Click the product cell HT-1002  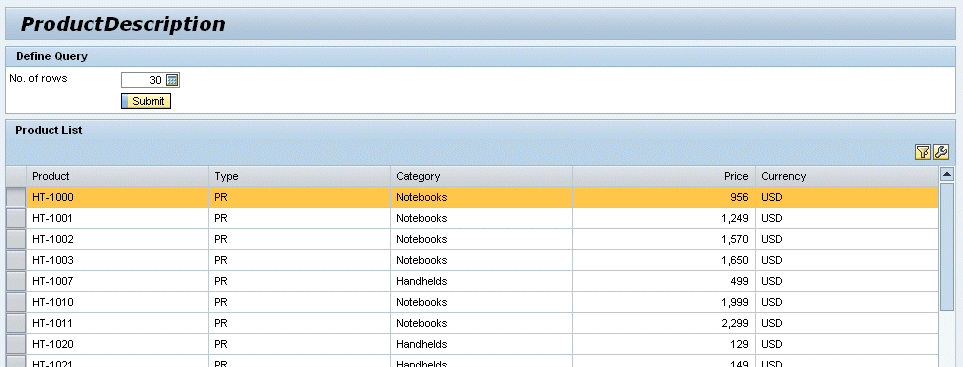tap(117, 239)
